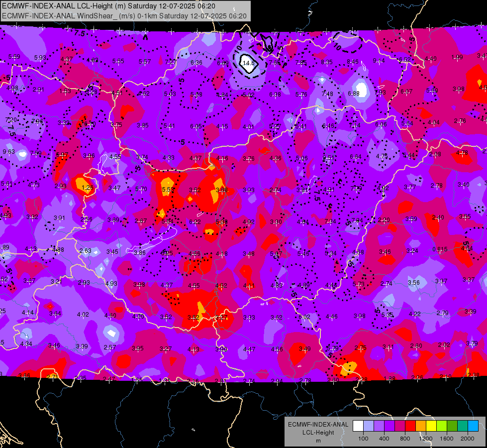Click the 9.14 wind shear value
The image size is (487, 448).
(x=379, y=61)
